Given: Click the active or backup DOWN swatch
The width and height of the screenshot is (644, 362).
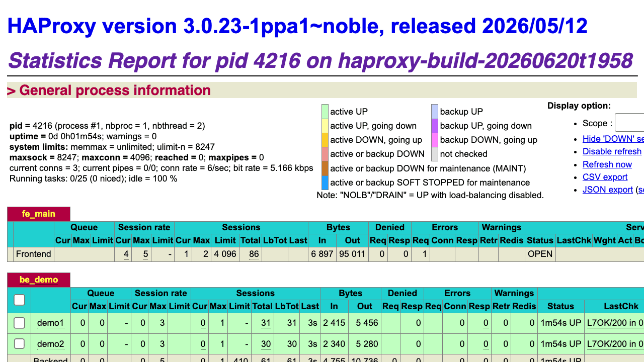Looking at the screenshot, I should tap(325, 154).
